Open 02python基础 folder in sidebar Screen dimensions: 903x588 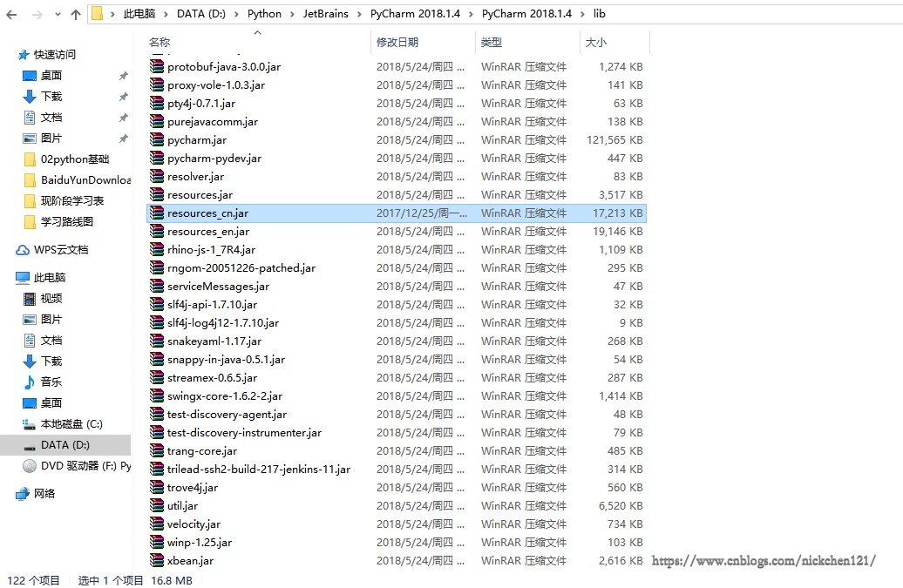coord(74,159)
